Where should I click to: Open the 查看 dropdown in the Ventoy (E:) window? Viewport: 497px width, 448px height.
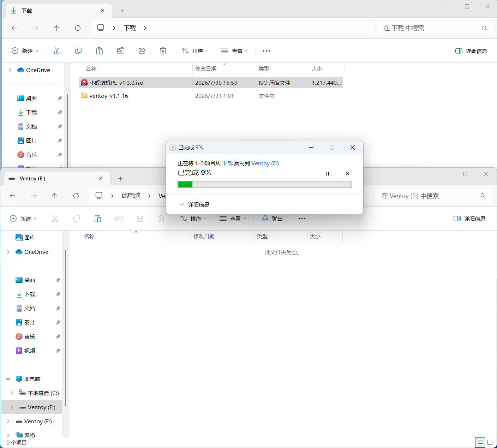(x=233, y=219)
